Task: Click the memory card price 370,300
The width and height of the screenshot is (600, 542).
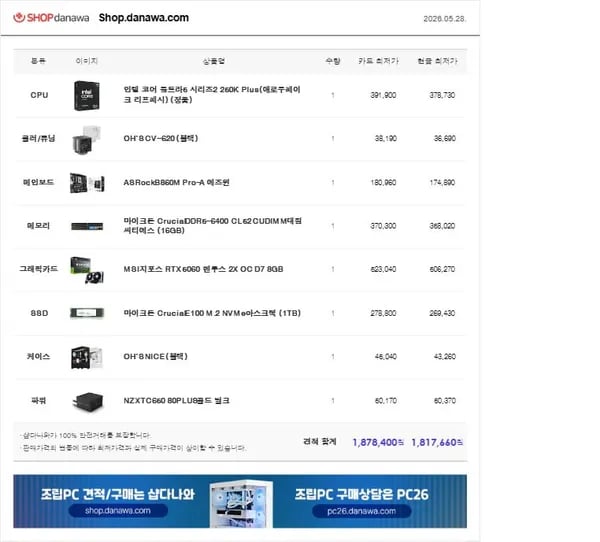Action: pos(383,226)
